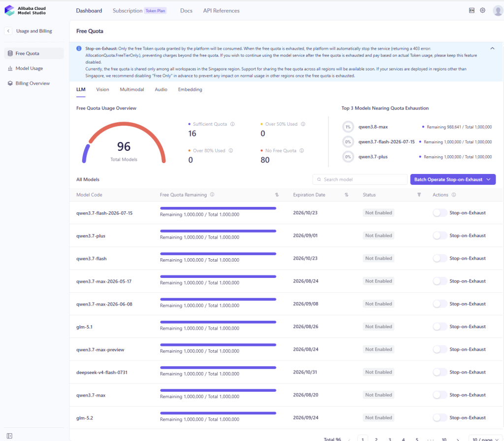Enable Stop-on-Exhaust for qwen3.7-plus

tap(440, 236)
